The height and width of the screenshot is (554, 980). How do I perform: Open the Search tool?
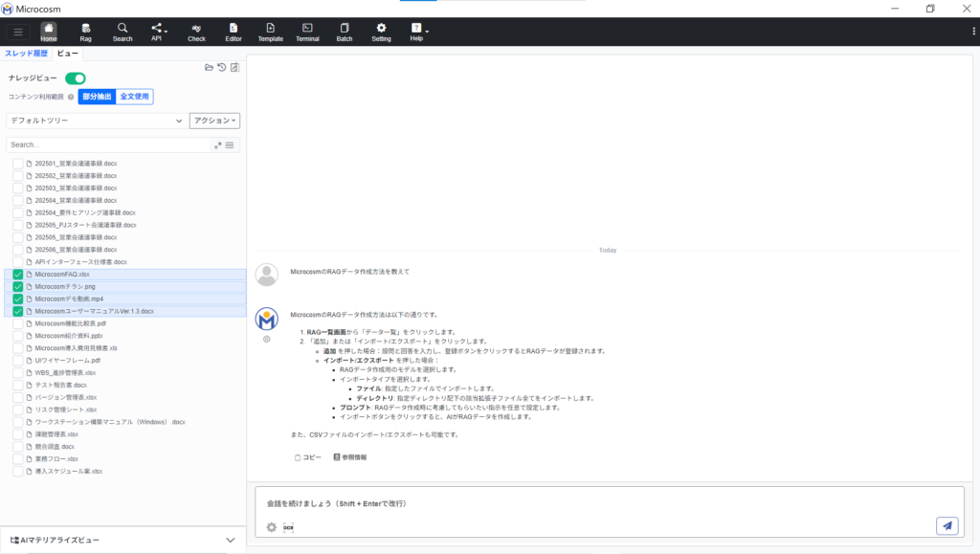122,32
